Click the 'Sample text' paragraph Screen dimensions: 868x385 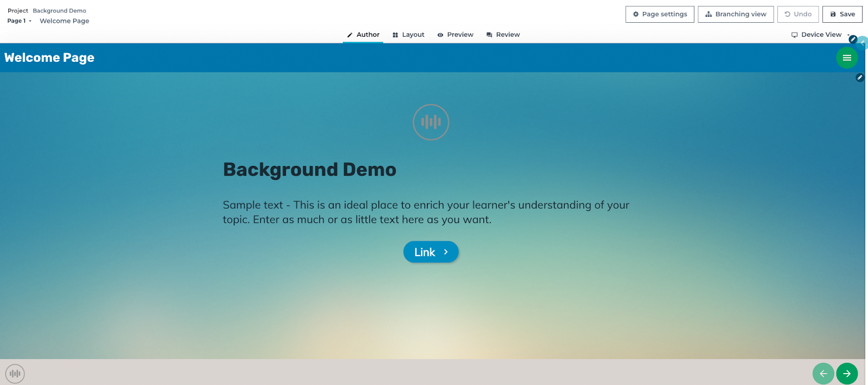tap(426, 212)
